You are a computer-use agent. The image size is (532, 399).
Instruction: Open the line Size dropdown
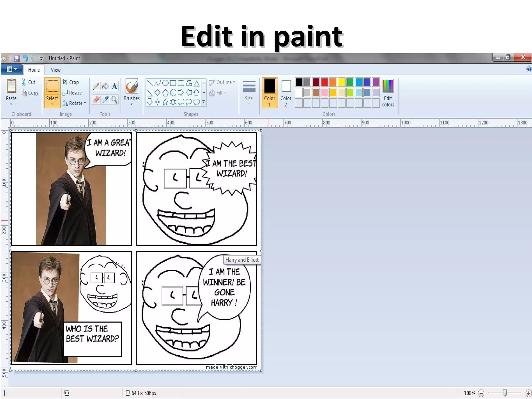click(x=249, y=92)
